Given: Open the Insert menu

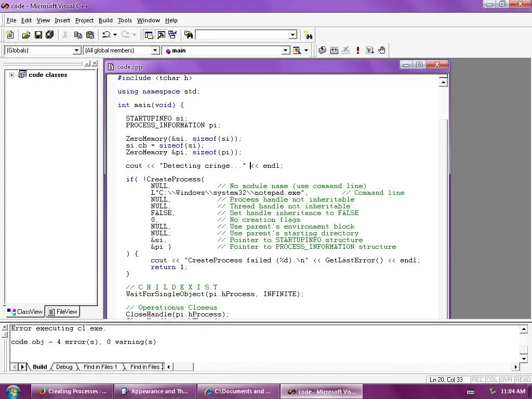Looking at the screenshot, I should pos(62,20).
